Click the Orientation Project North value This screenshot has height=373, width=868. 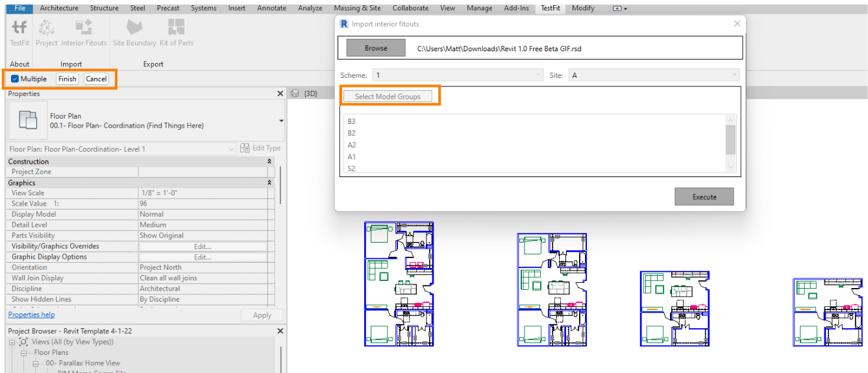(202, 267)
